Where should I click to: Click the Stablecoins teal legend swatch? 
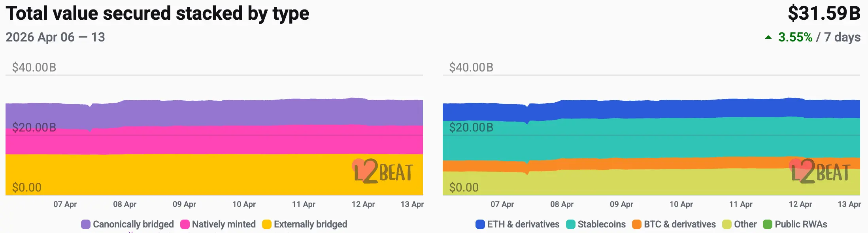point(570,224)
